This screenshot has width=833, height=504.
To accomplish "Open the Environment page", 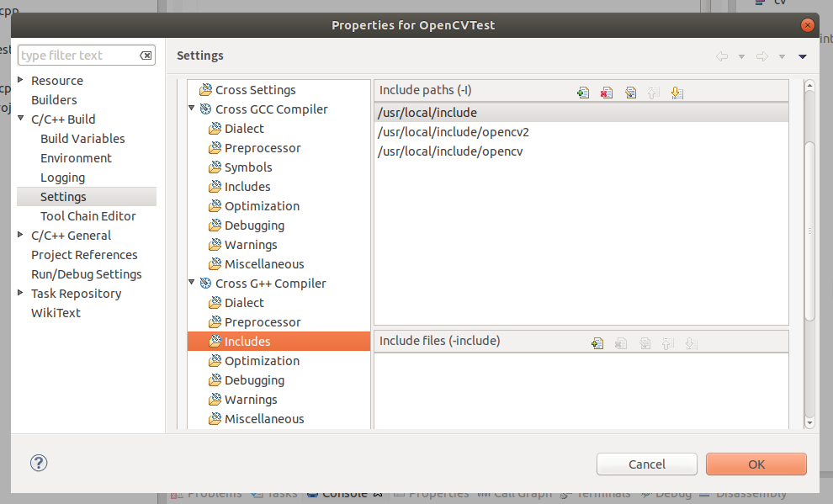I will pyautogui.click(x=76, y=158).
